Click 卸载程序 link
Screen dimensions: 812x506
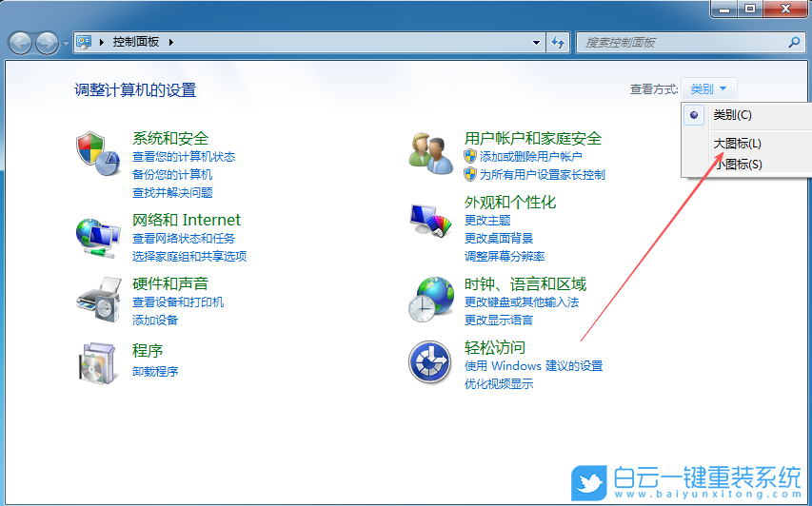pos(155,371)
